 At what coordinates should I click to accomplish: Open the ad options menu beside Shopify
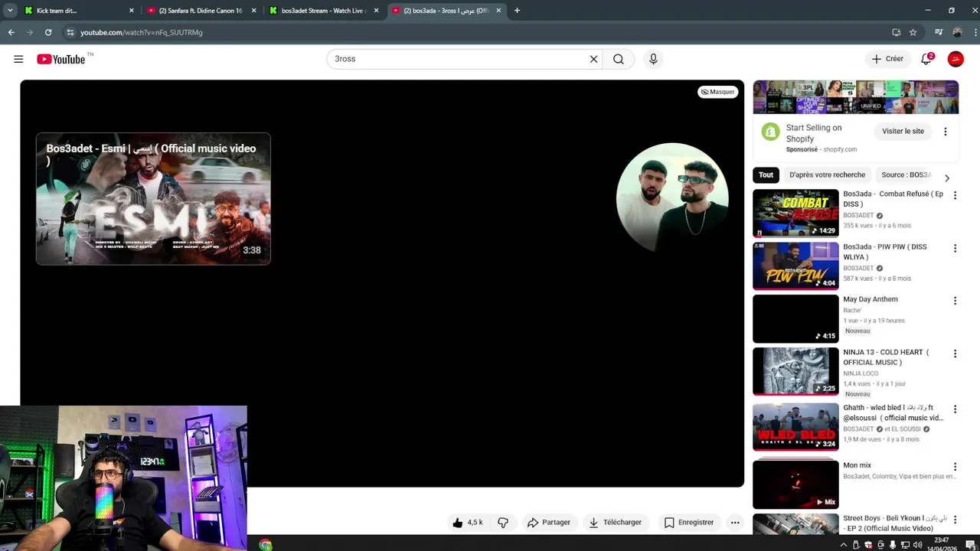(x=945, y=132)
